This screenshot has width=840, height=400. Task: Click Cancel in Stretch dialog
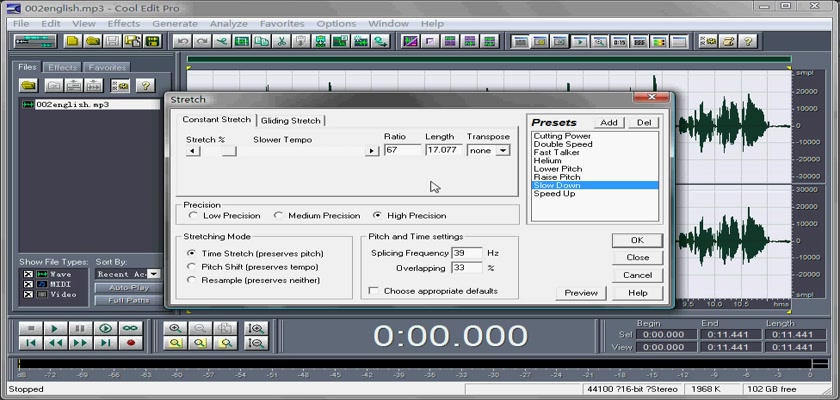coord(637,275)
